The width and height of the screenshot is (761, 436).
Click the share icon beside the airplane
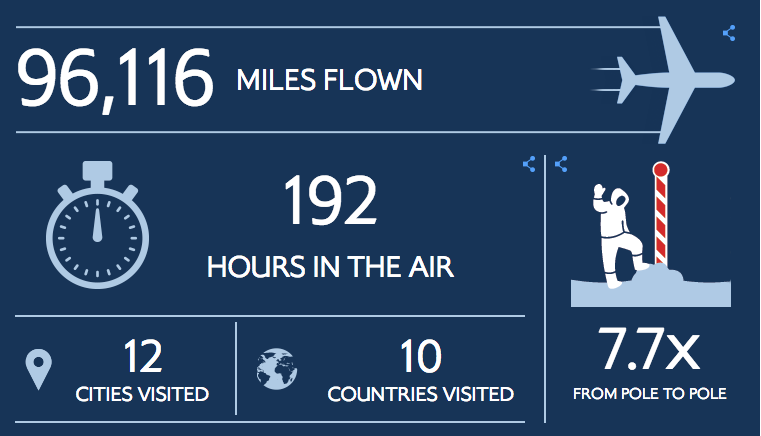729,33
